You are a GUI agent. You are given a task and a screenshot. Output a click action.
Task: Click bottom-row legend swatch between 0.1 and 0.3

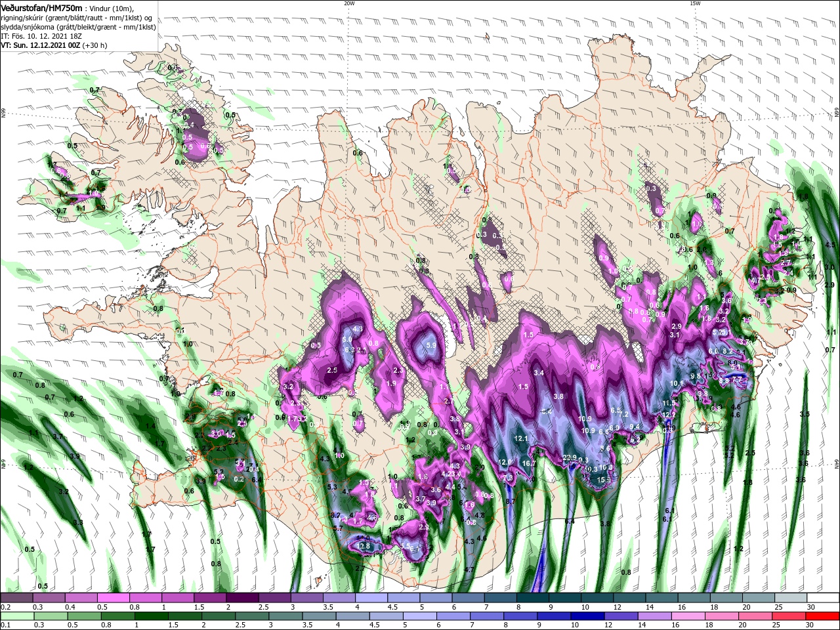pyautogui.click(x=17, y=616)
